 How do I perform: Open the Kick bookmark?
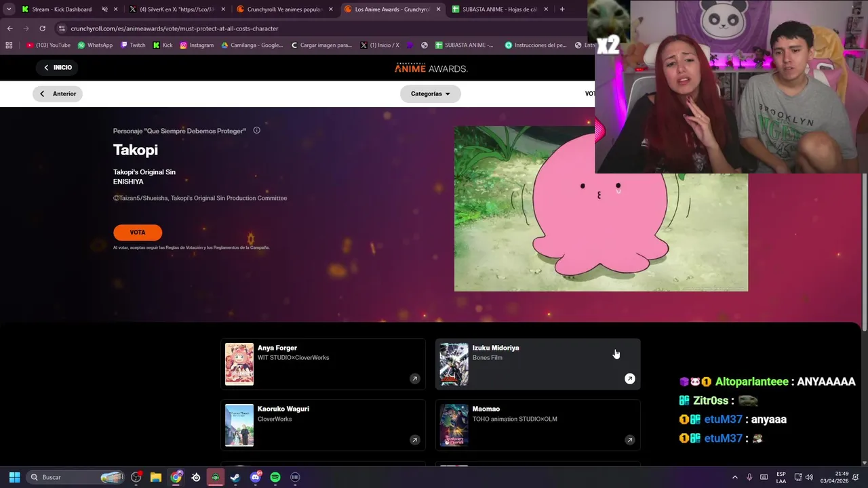click(163, 45)
